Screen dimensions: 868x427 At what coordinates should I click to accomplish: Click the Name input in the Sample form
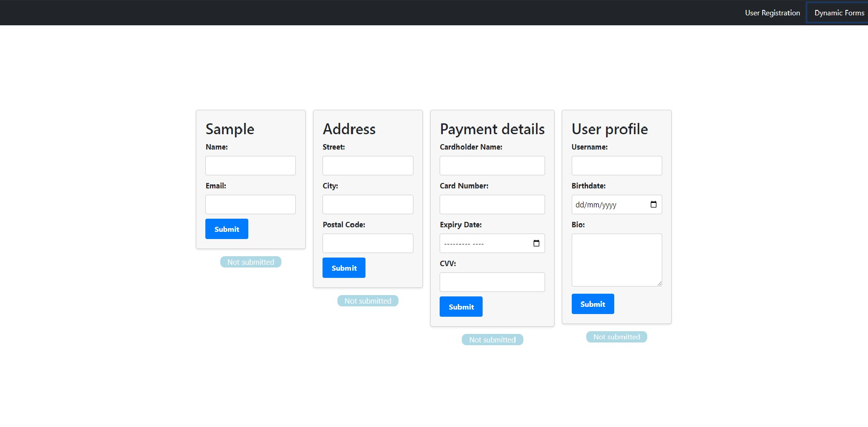(x=250, y=165)
